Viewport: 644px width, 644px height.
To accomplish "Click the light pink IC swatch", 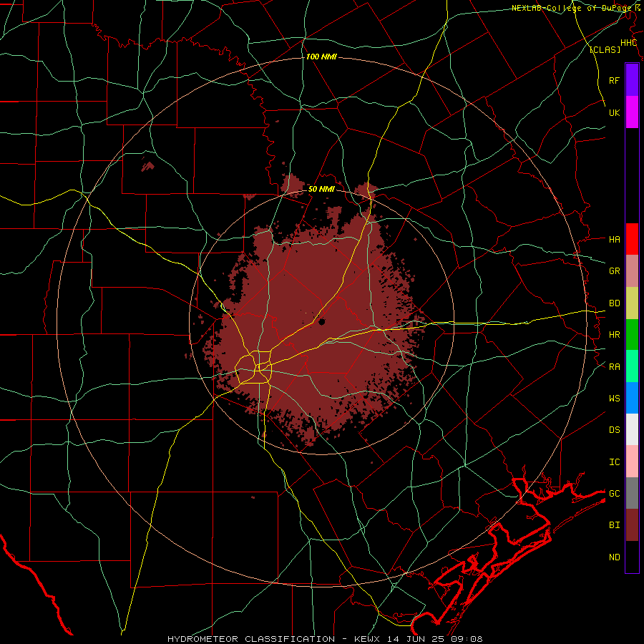I will tap(632, 462).
